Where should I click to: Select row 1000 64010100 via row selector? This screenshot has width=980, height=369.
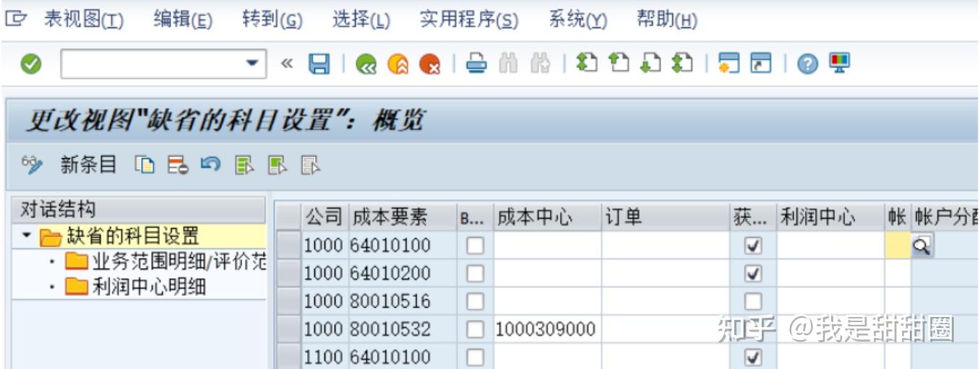point(290,246)
